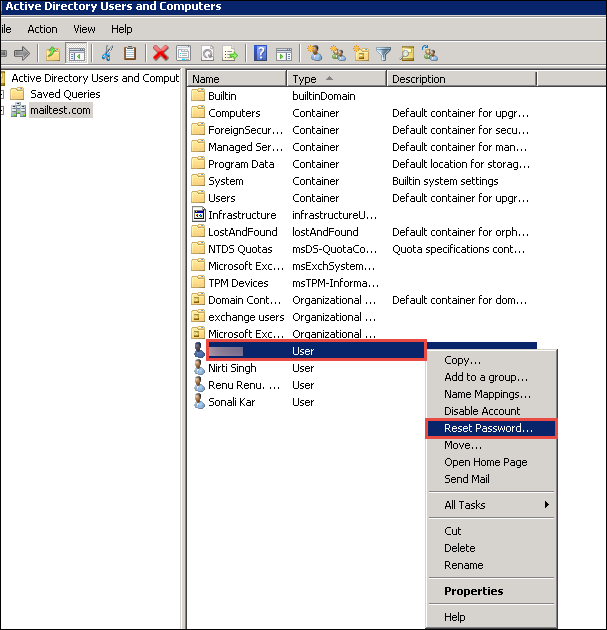The width and height of the screenshot is (607, 630).
Task: Click the Properties toolbar icon
Action: (x=184, y=53)
